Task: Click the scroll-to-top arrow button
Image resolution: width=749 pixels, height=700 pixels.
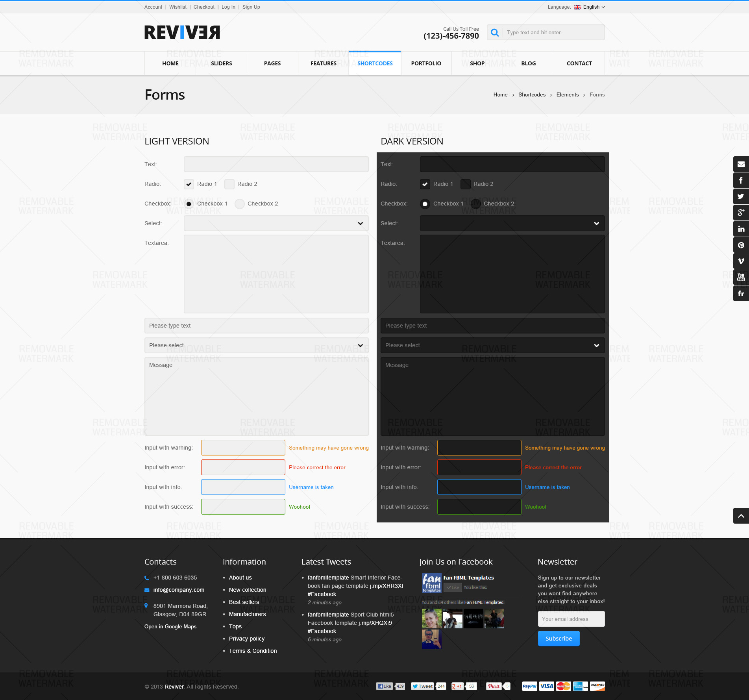Action: point(741,516)
